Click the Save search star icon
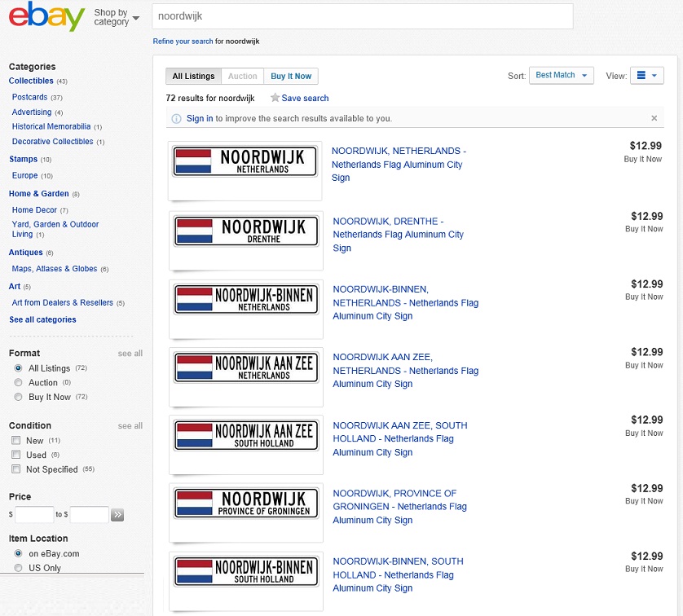683x616 pixels. [x=275, y=98]
